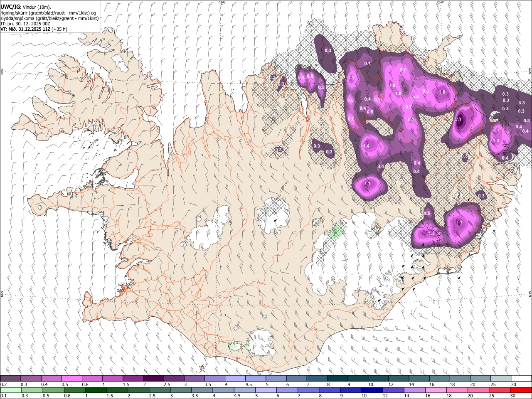Click the 'IT: þri. 30. 12. 2025 00Z' line
The image size is (532, 399).
[26, 24]
